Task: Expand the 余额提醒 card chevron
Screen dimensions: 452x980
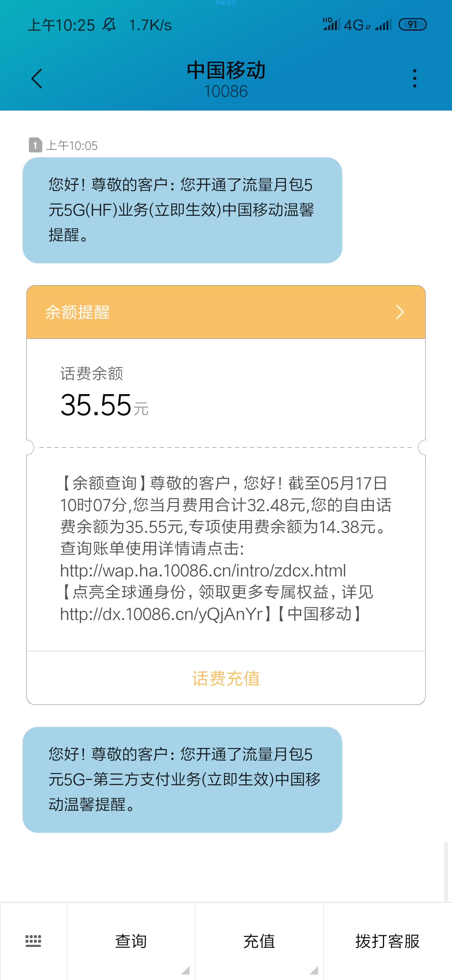Action: [x=400, y=312]
